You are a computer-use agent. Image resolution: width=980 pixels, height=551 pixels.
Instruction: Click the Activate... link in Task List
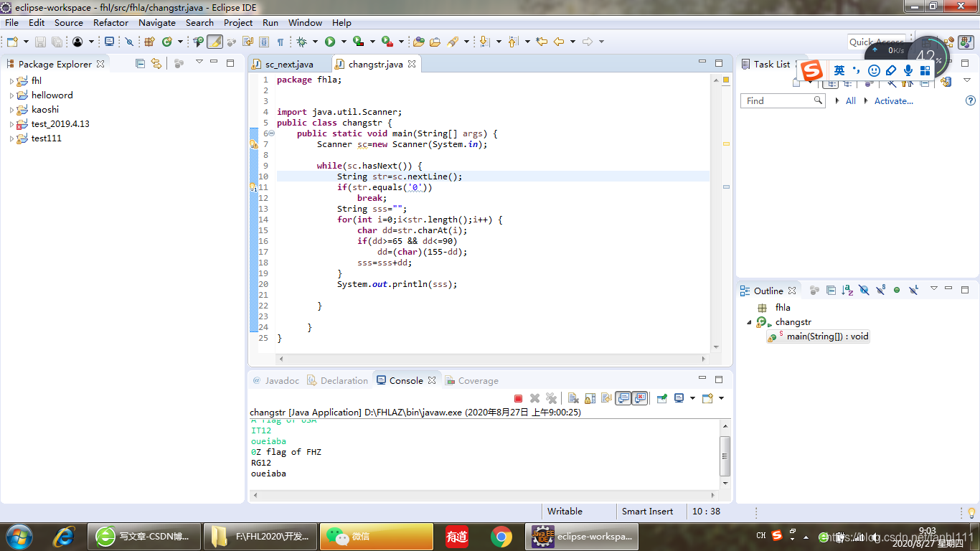pyautogui.click(x=894, y=101)
